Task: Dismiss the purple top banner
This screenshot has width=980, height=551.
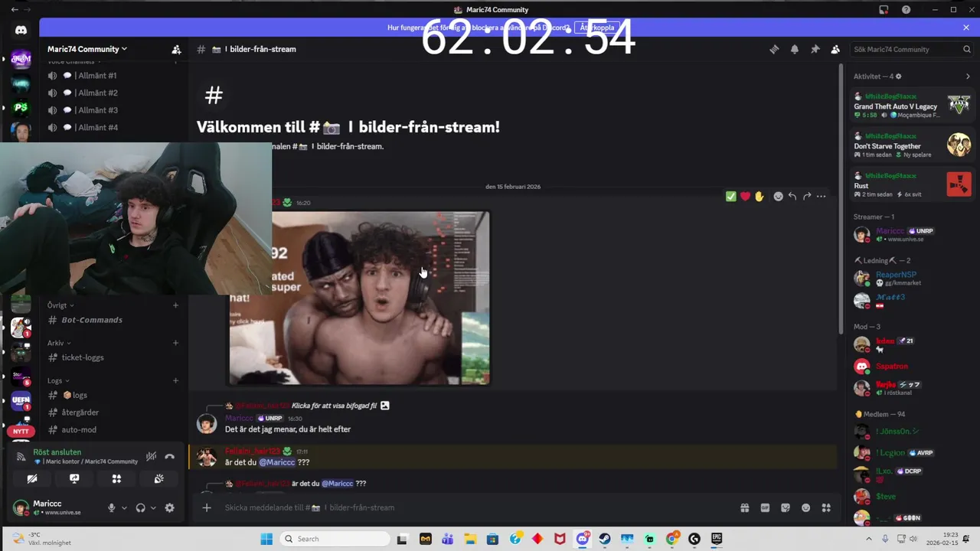Action: 966,28
